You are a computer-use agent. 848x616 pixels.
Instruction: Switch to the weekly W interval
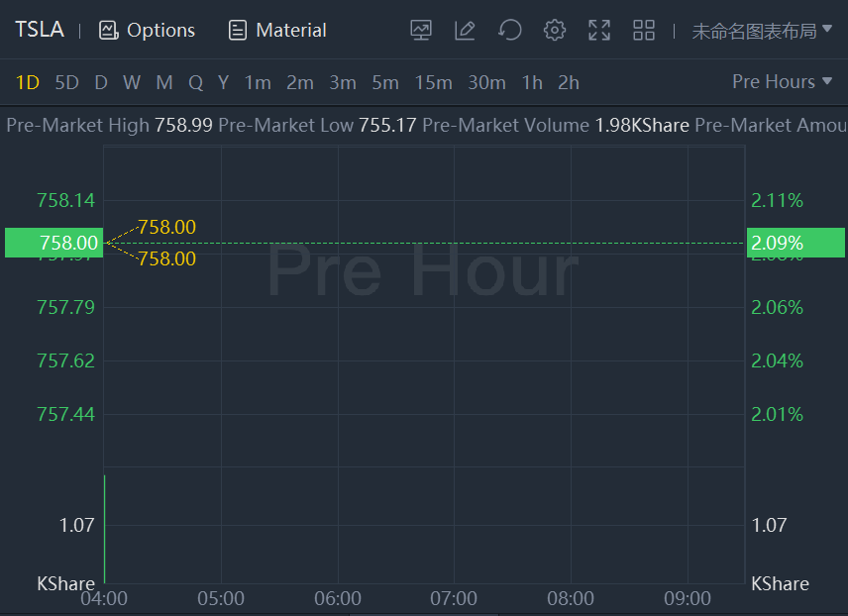click(x=132, y=83)
